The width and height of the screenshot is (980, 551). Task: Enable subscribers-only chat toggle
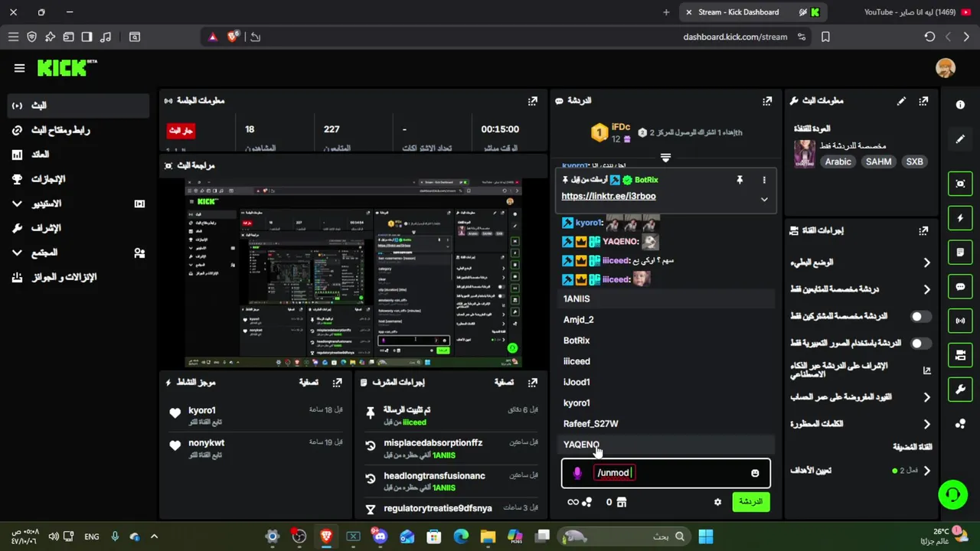pyautogui.click(x=921, y=316)
